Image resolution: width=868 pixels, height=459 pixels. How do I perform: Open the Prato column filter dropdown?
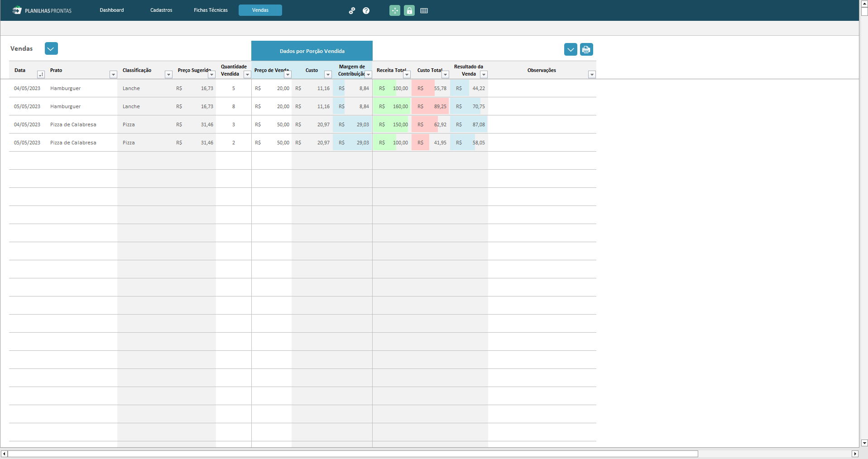pos(113,75)
